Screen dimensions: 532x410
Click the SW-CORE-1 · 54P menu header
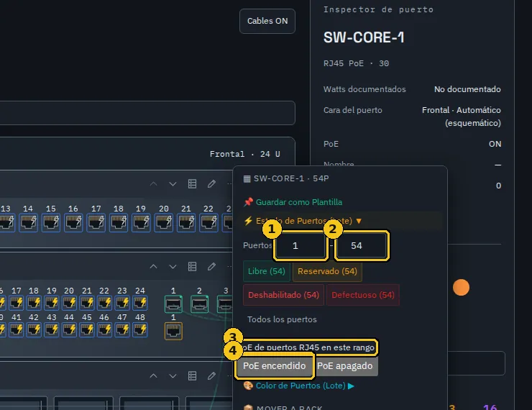pos(286,178)
